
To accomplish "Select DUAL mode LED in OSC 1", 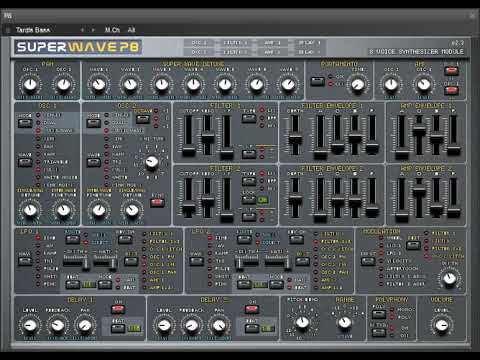I will 38,123.
